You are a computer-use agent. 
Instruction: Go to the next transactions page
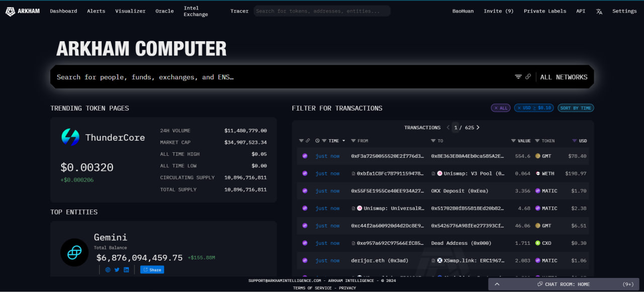pos(478,128)
